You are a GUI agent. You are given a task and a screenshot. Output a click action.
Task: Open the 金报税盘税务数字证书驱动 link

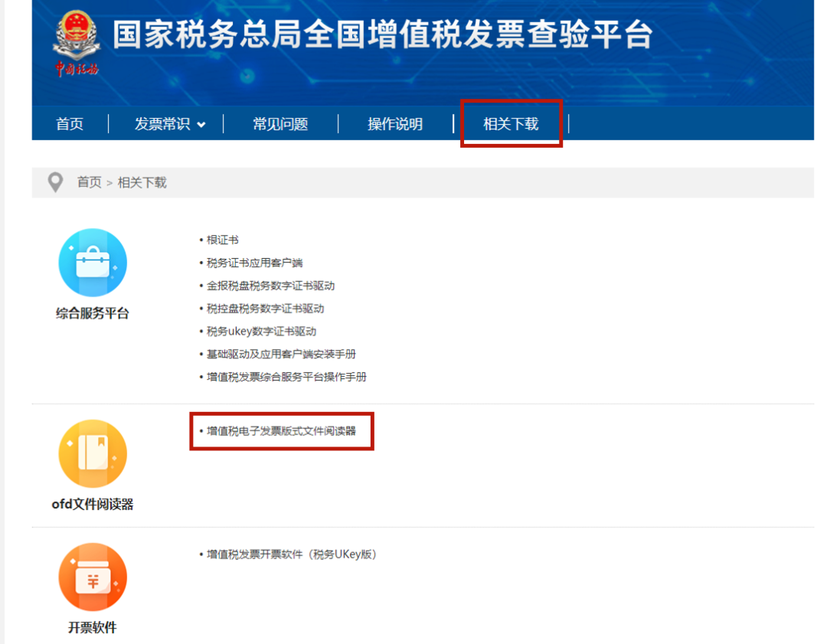point(270,286)
